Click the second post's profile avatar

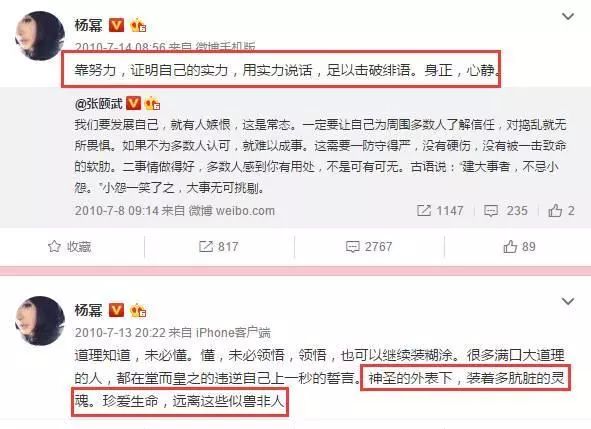click(x=39, y=320)
